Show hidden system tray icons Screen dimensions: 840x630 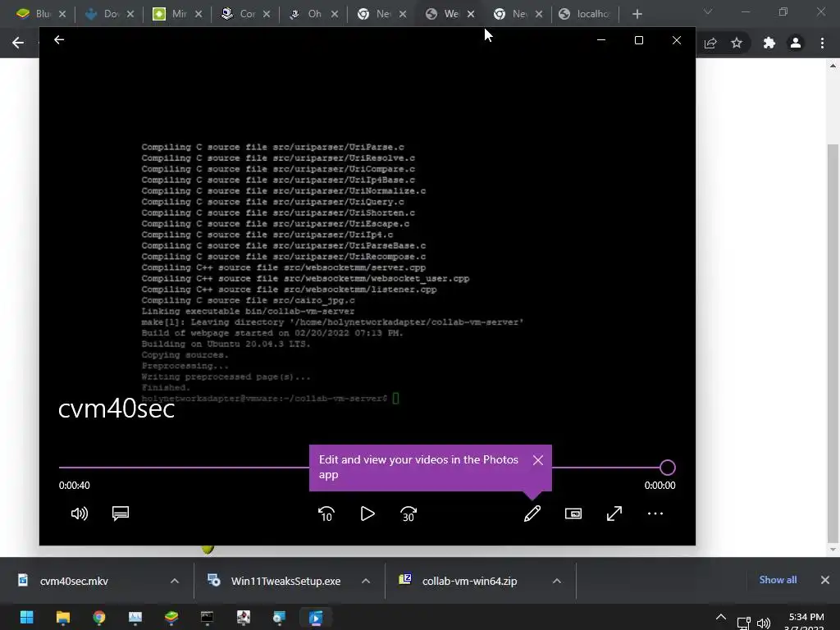click(x=721, y=618)
